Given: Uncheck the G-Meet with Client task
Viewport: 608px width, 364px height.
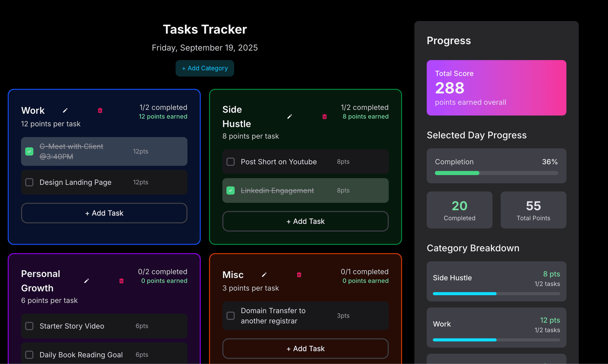Looking at the screenshot, I should [x=29, y=151].
